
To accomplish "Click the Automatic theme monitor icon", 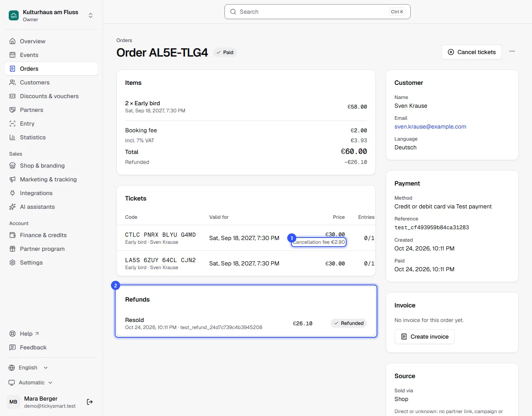I will [x=12, y=383].
